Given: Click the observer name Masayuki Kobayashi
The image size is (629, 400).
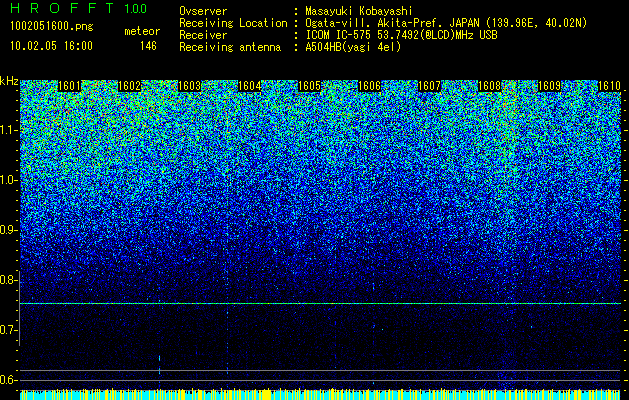Looking at the screenshot, I should pos(359,11).
